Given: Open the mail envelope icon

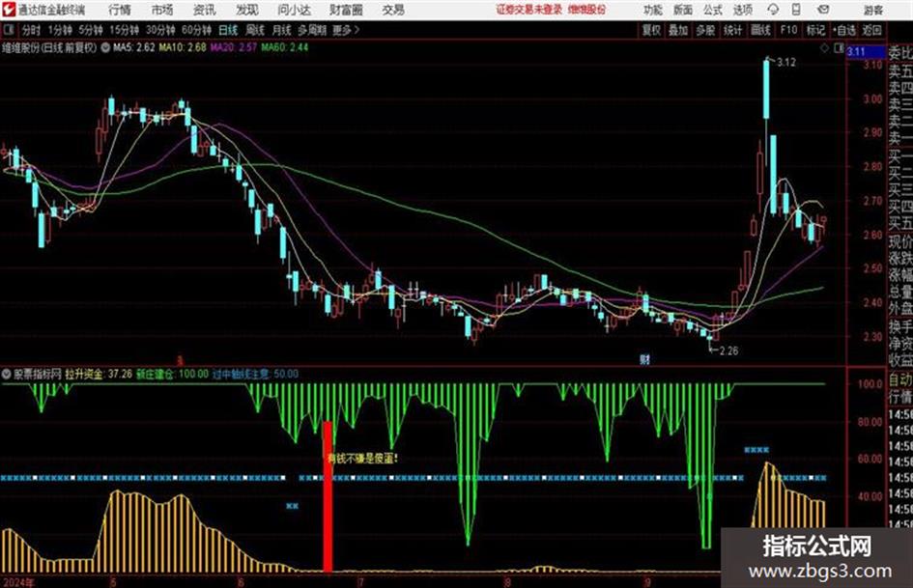Looking at the screenshot, I should tap(823, 10).
